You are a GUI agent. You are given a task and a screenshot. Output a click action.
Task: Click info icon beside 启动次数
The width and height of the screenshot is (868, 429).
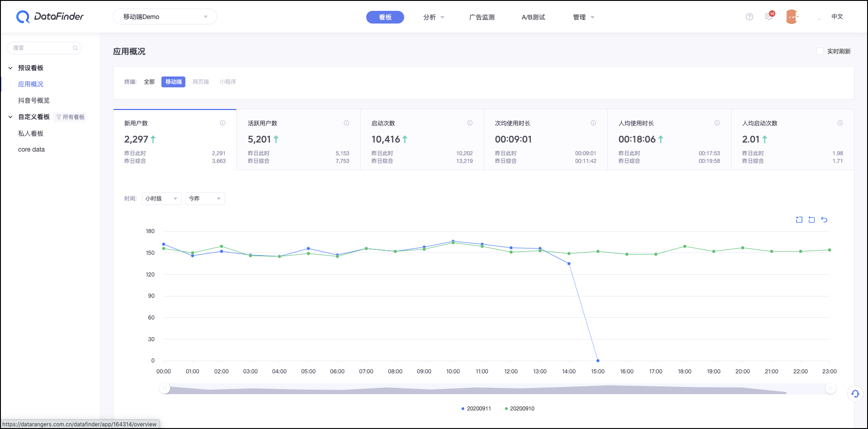tap(470, 123)
